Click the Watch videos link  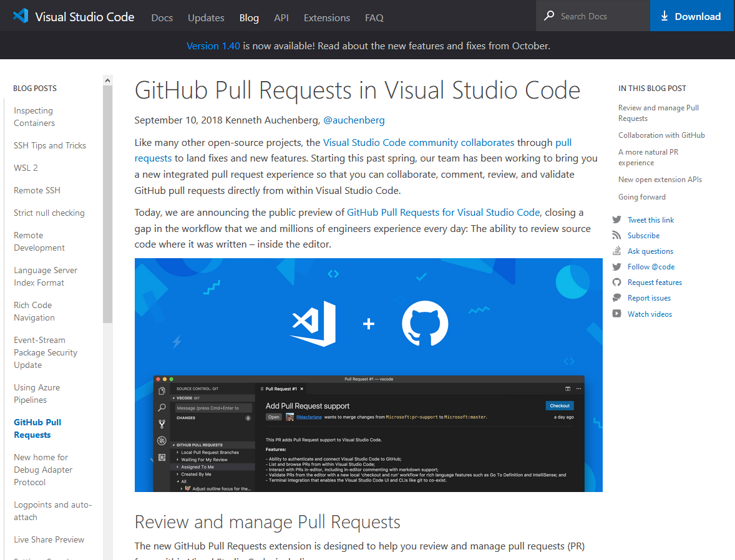click(650, 314)
